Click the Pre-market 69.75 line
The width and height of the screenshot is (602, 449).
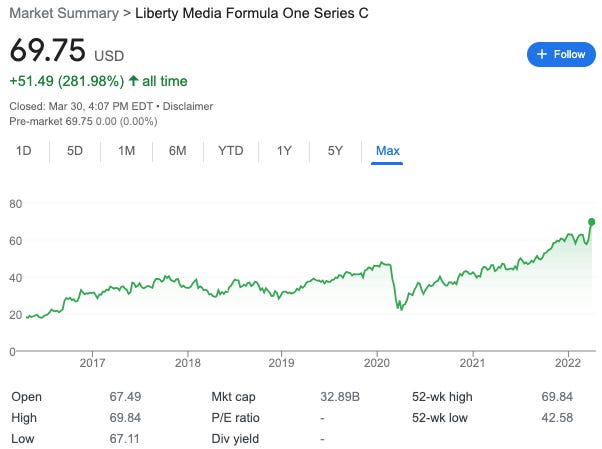click(83, 121)
